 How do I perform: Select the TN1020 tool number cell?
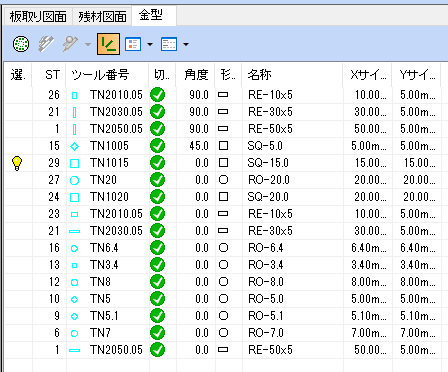[109, 197]
